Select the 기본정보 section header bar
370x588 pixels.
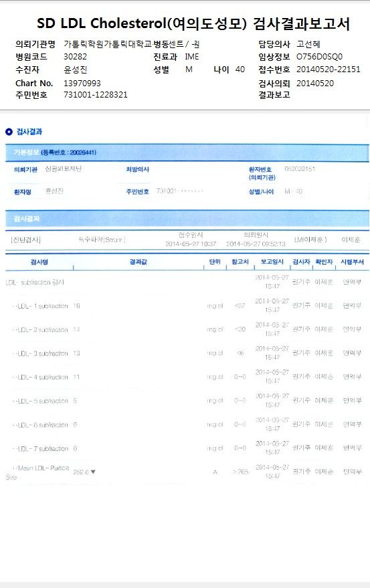pos(187,152)
